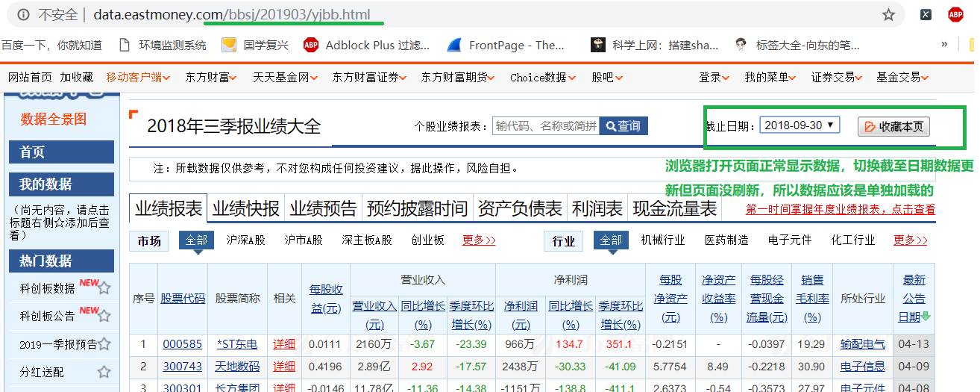Expand the 证券交易 dropdown menu
The image size is (980, 392).
point(838,77)
